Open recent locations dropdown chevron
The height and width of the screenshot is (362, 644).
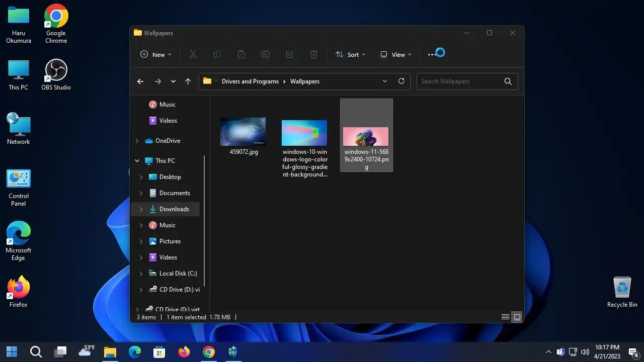(173, 81)
